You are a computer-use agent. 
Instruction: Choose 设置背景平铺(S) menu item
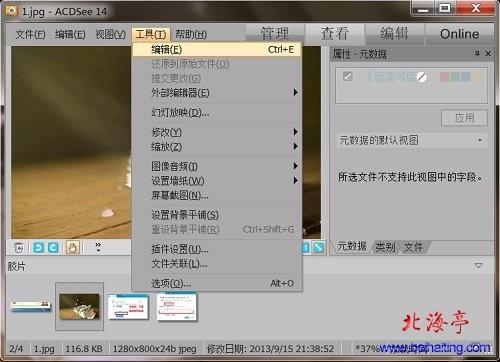pyautogui.click(x=217, y=215)
